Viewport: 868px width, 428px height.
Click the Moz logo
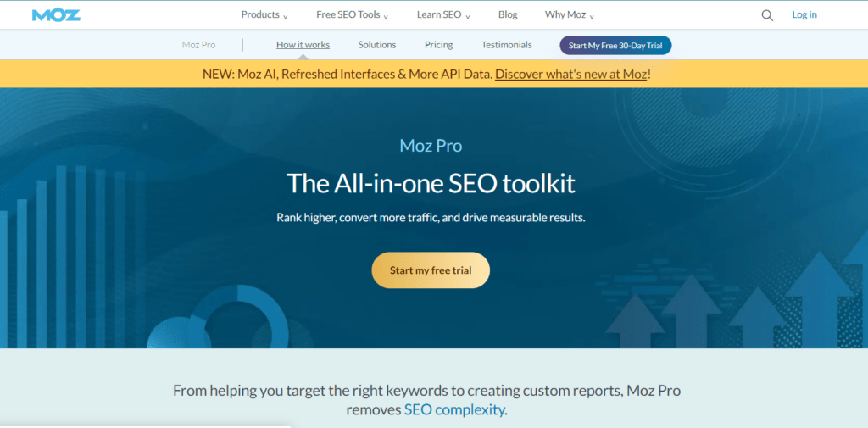(56, 14)
